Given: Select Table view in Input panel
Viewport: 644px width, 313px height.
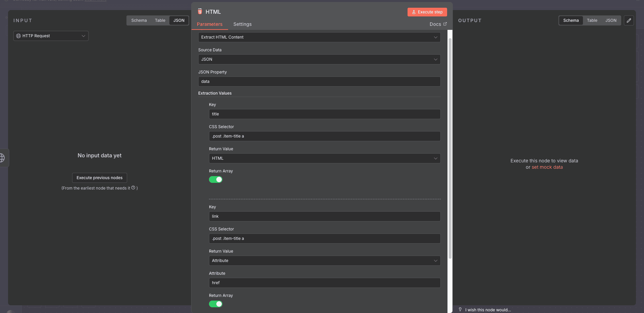Looking at the screenshot, I should (160, 20).
